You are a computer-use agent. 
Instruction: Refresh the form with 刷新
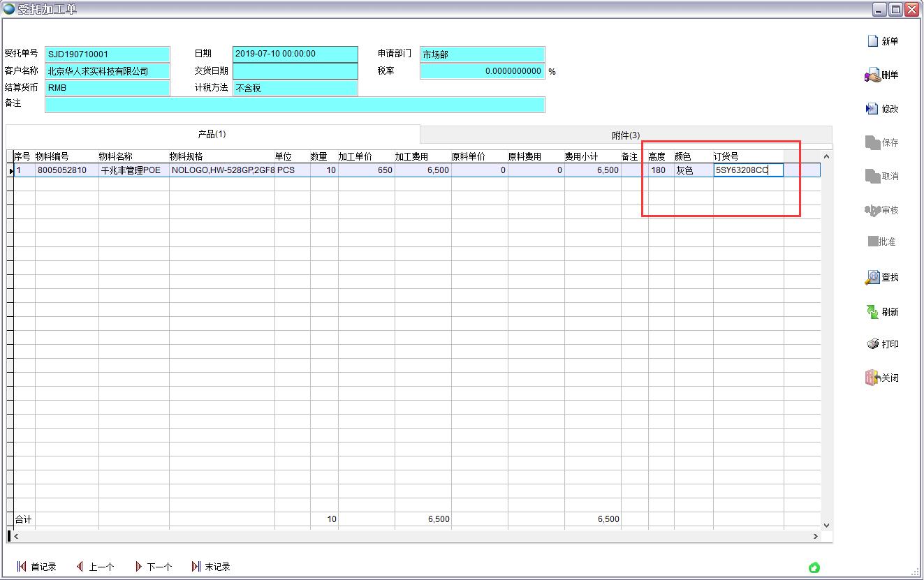point(872,312)
